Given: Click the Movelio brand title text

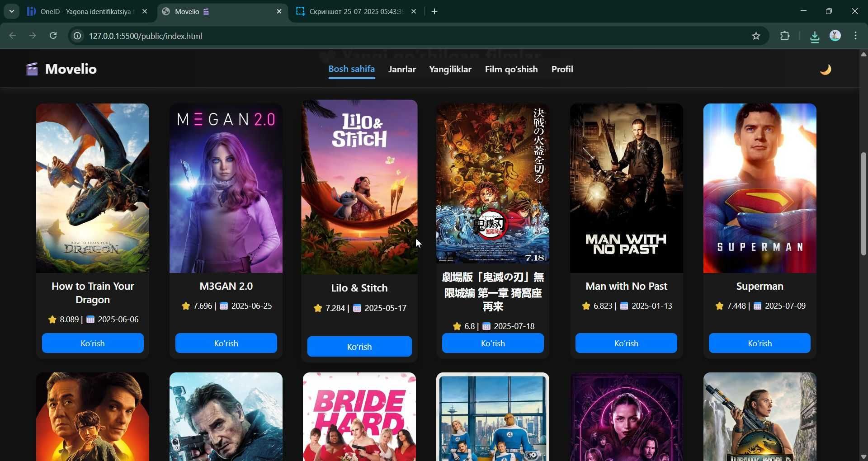Looking at the screenshot, I should (x=71, y=69).
